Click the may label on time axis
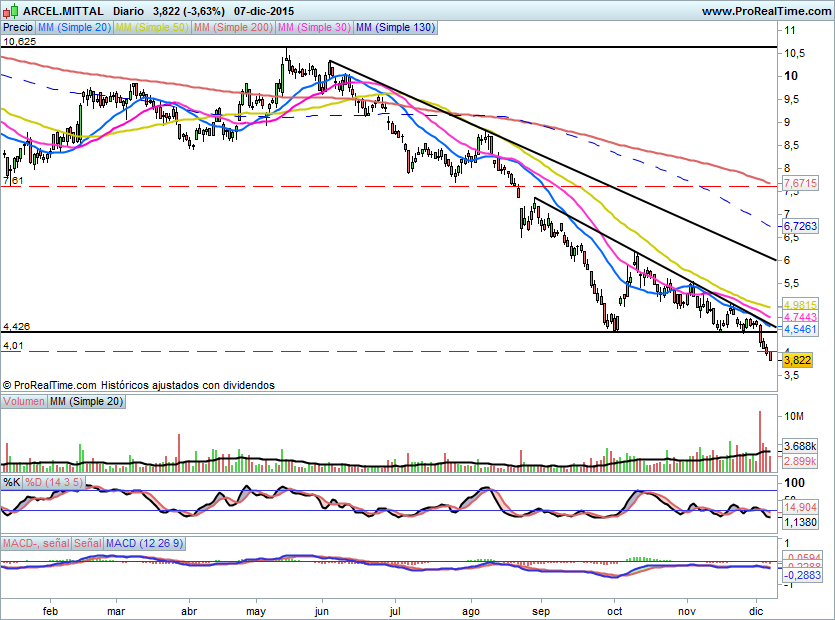 coord(256,611)
